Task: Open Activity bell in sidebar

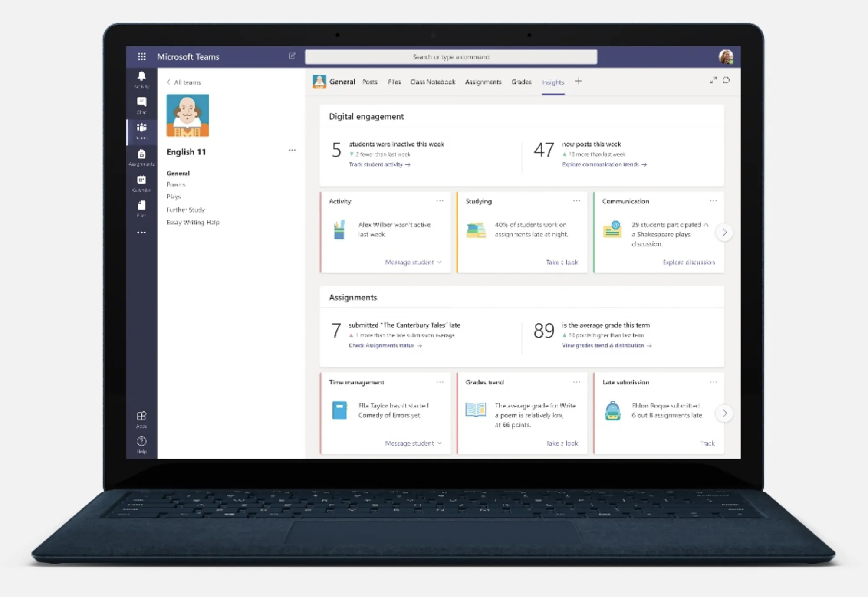Action: click(141, 80)
